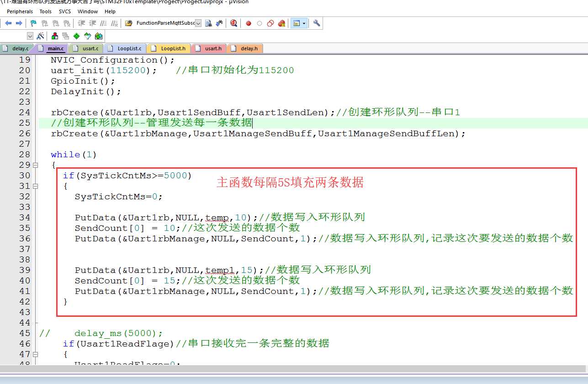The height and width of the screenshot is (384, 588).
Task: Click the while(1) keyword line
Action: click(x=74, y=155)
